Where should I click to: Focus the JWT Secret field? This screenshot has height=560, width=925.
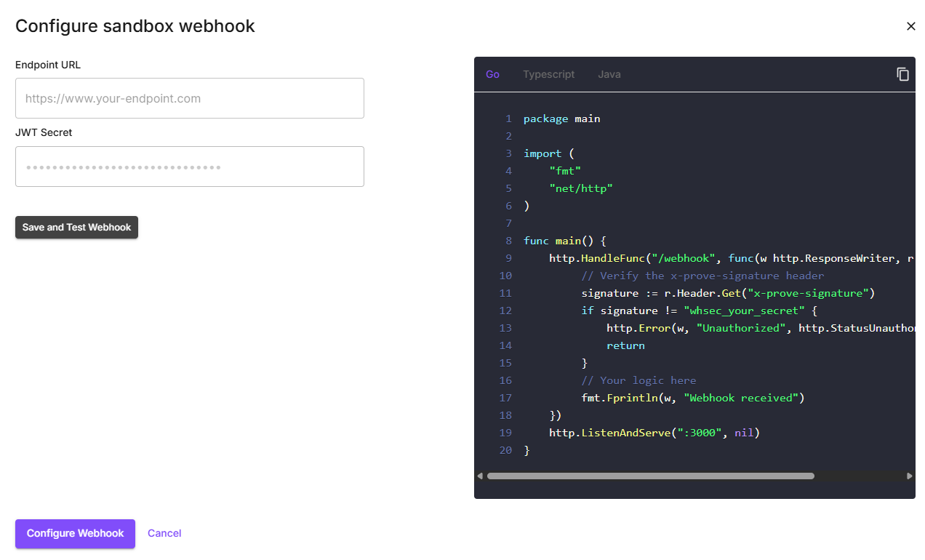point(189,167)
